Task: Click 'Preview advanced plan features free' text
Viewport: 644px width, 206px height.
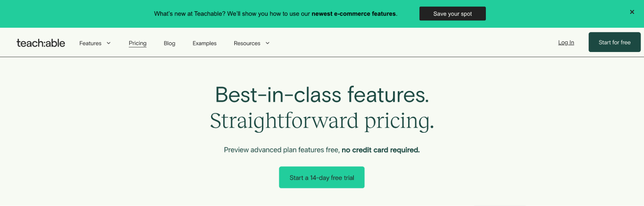Action: [281, 150]
